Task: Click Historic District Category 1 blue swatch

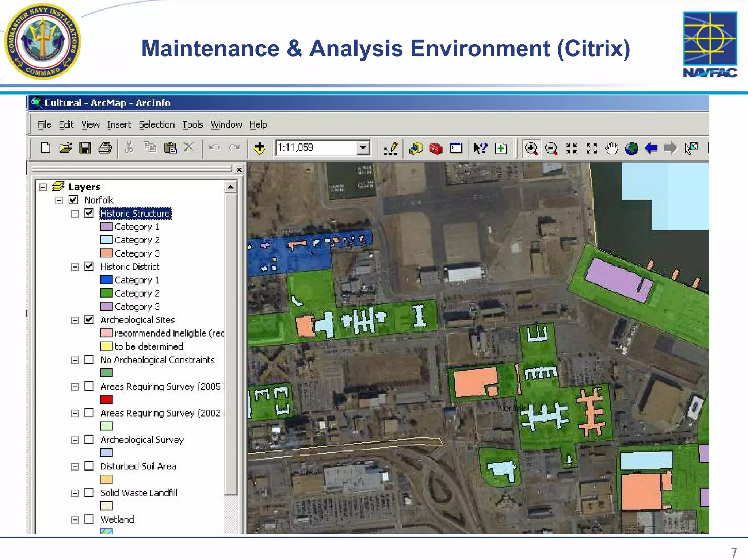Action: 106,280
